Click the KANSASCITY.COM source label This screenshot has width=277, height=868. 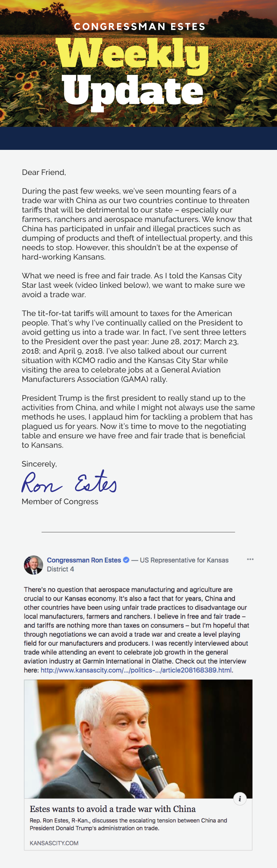pyautogui.click(x=54, y=843)
